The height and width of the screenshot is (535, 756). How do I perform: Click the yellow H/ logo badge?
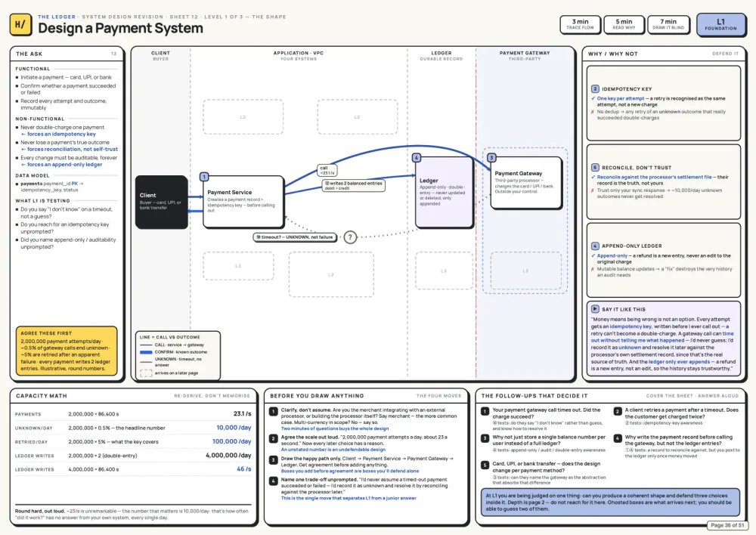click(x=20, y=25)
